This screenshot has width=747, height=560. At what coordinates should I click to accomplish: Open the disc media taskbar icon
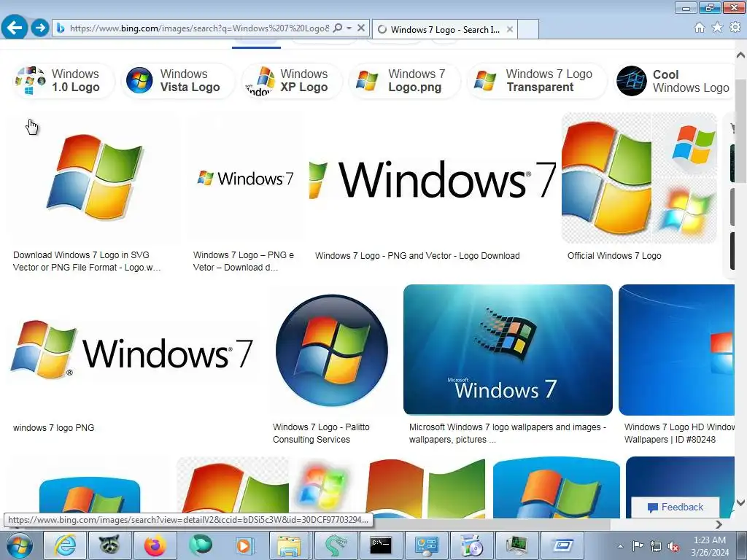click(x=471, y=545)
